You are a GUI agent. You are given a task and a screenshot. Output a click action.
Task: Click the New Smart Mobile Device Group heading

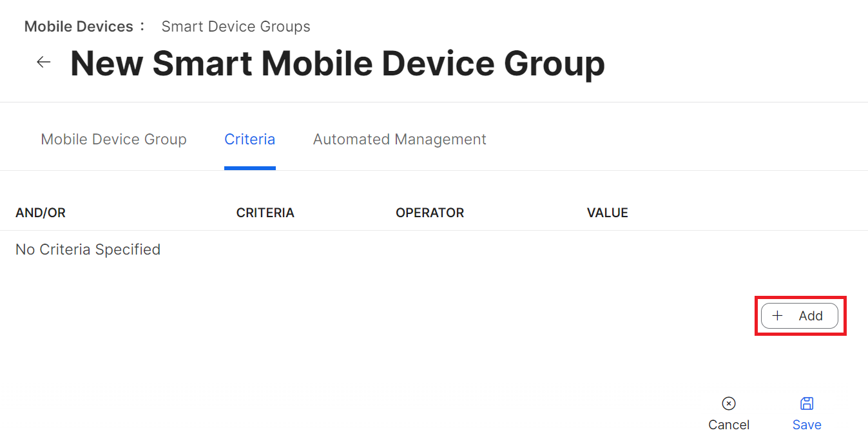point(337,63)
